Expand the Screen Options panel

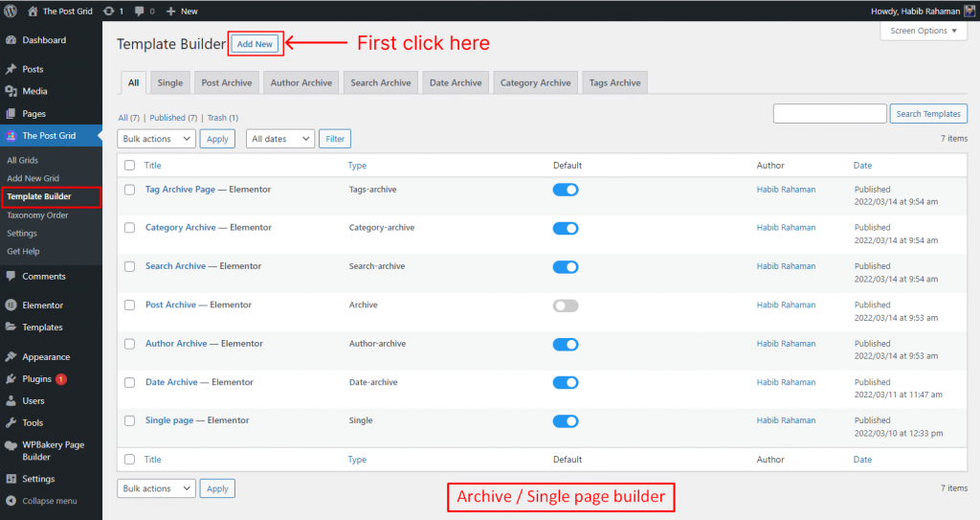[x=924, y=31]
